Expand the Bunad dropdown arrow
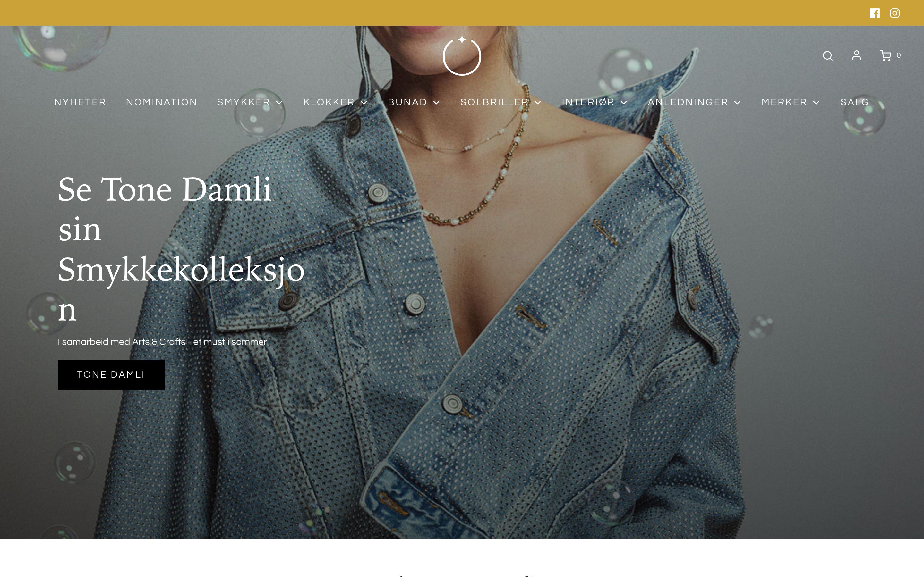 click(436, 102)
